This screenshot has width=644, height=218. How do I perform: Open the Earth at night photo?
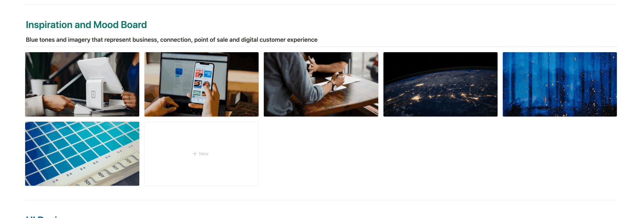440,84
